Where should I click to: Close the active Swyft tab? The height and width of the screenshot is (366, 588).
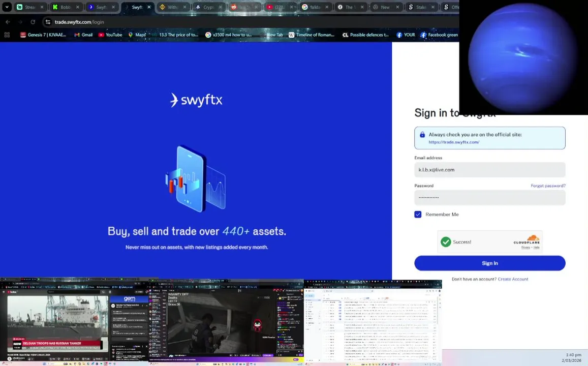(149, 7)
